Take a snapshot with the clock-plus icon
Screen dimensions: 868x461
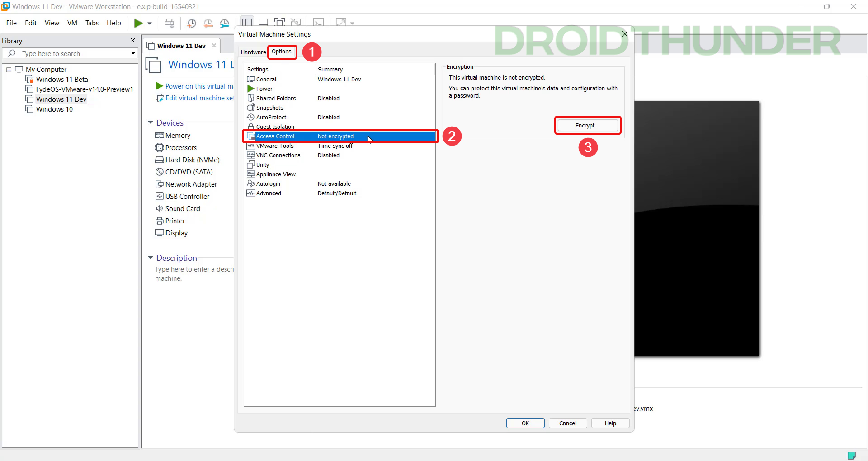click(192, 23)
